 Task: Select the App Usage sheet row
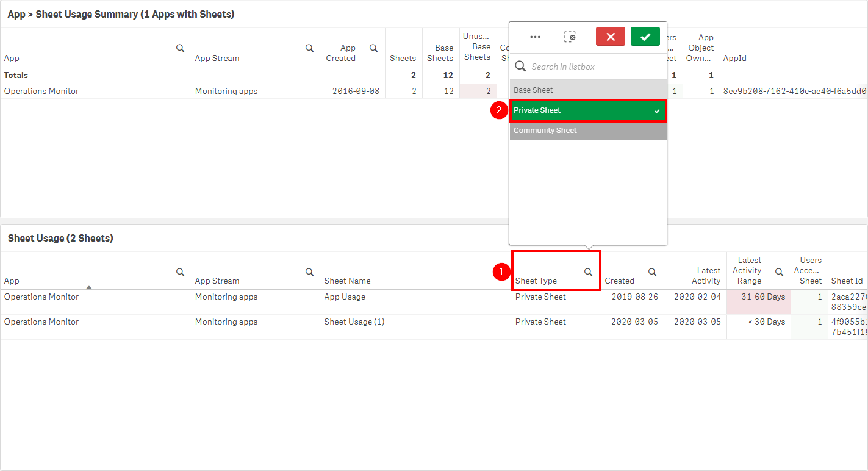pyautogui.click(x=345, y=297)
